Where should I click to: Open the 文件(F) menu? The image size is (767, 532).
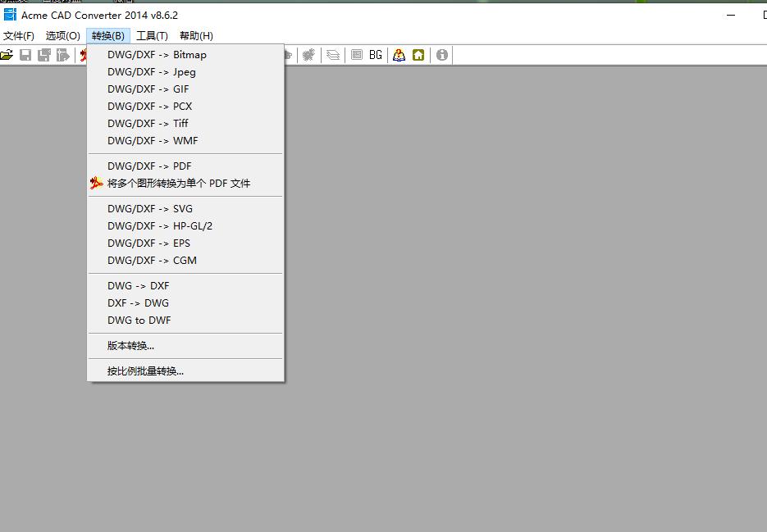click(19, 36)
